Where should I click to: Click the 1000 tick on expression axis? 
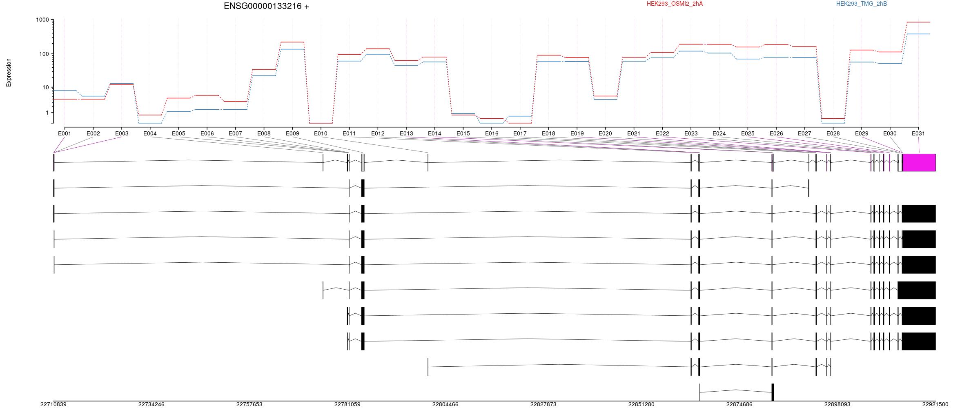pyautogui.click(x=42, y=20)
